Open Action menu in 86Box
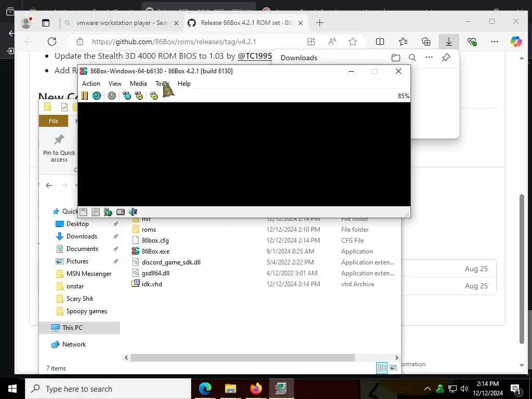Image resolution: width=532 pixels, height=399 pixels. point(91,84)
